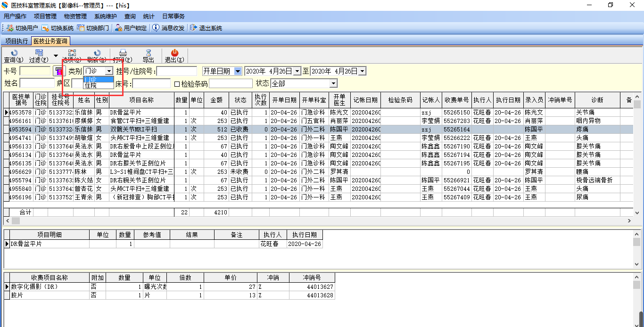Open the start date picker arrow
This screenshot has height=327, width=644.
click(x=297, y=71)
